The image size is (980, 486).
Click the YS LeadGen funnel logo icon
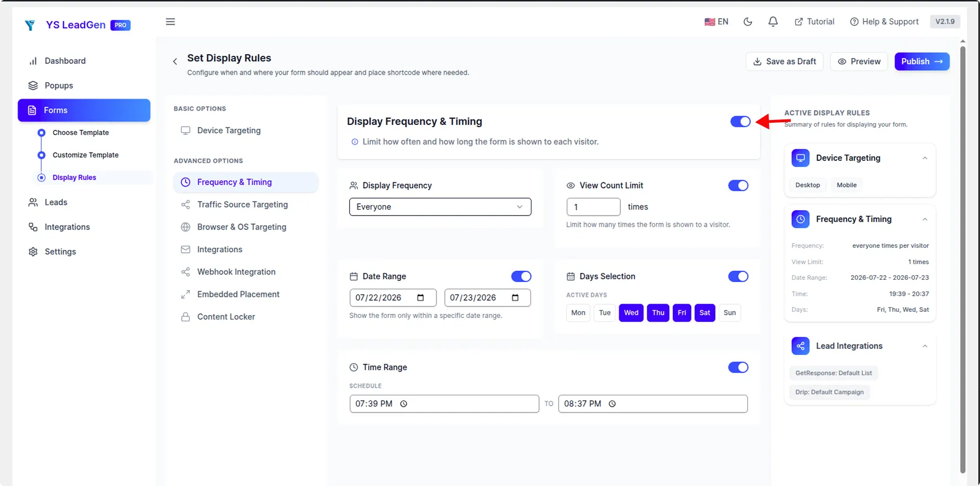click(30, 25)
